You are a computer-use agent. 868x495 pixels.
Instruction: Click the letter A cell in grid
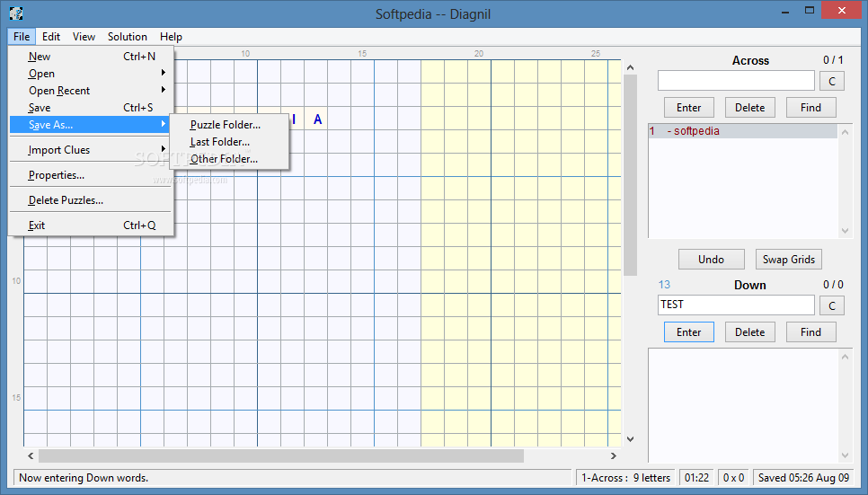318,119
